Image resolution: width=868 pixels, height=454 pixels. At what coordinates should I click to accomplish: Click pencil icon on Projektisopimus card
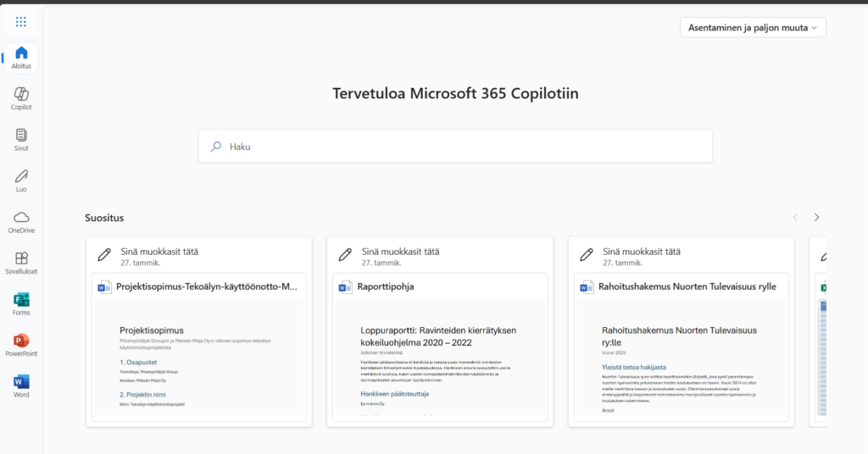[x=104, y=254]
